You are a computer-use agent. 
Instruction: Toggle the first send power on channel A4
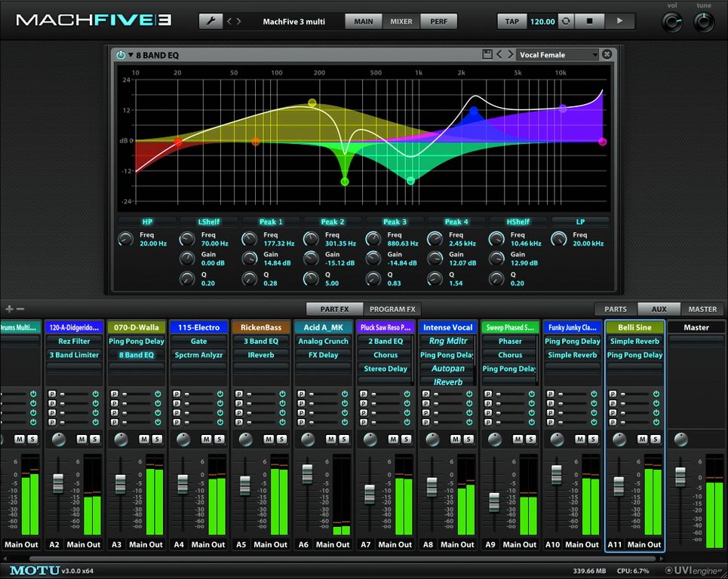pos(220,394)
